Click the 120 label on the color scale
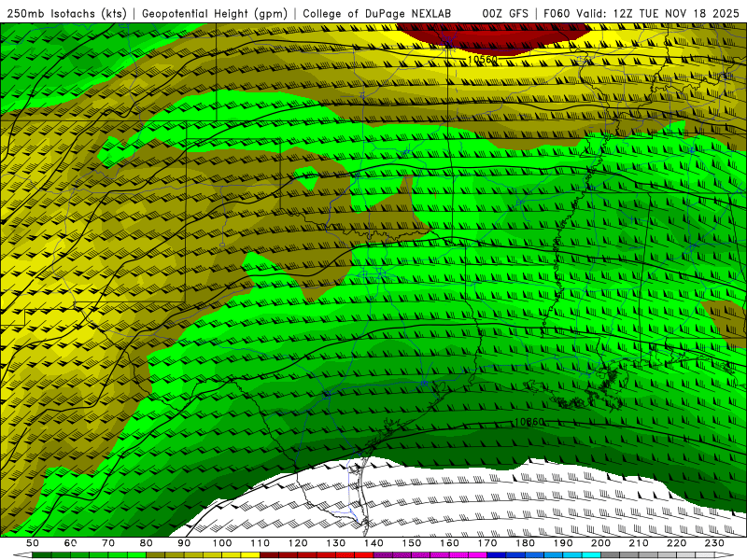The width and height of the screenshot is (747, 560). 298,543
